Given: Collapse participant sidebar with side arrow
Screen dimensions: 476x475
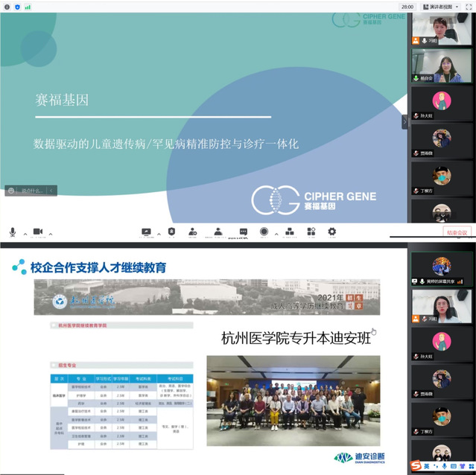Looking at the screenshot, I should (x=404, y=122).
